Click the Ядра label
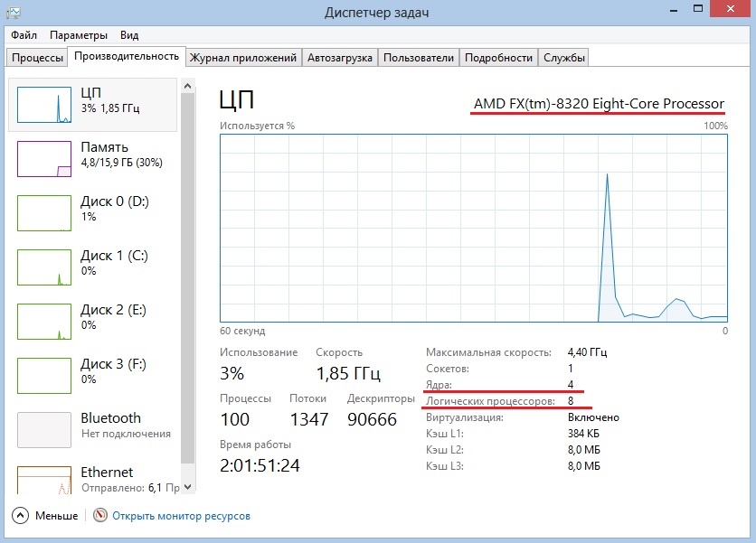The height and width of the screenshot is (543, 756). click(439, 385)
